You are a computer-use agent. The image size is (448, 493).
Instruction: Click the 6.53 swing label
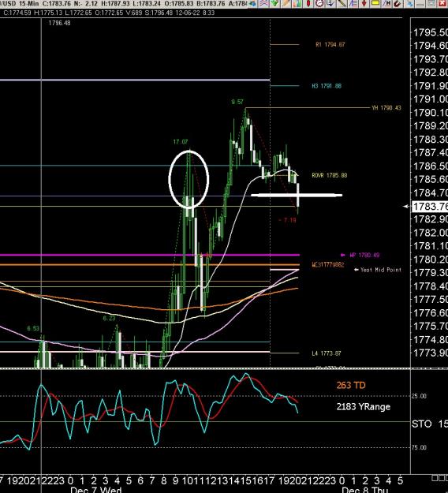(x=33, y=329)
